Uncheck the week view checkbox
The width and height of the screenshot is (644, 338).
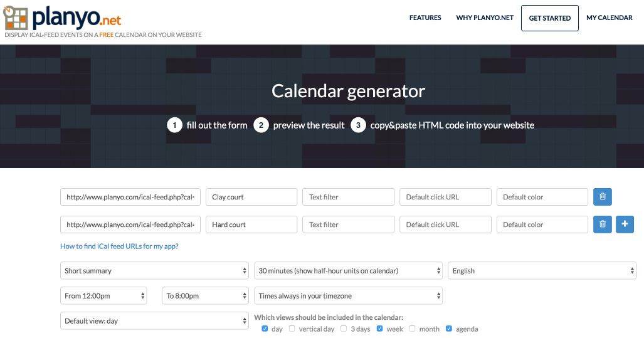click(x=380, y=329)
